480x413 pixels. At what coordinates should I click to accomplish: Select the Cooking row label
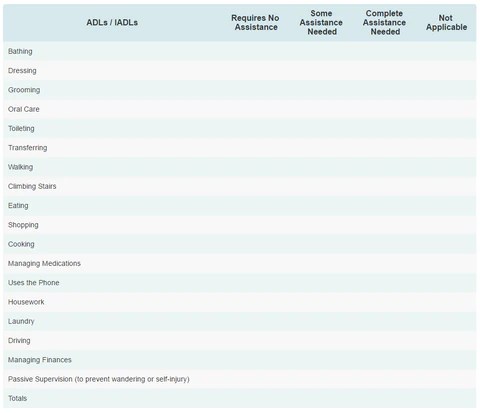pyautogui.click(x=21, y=244)
